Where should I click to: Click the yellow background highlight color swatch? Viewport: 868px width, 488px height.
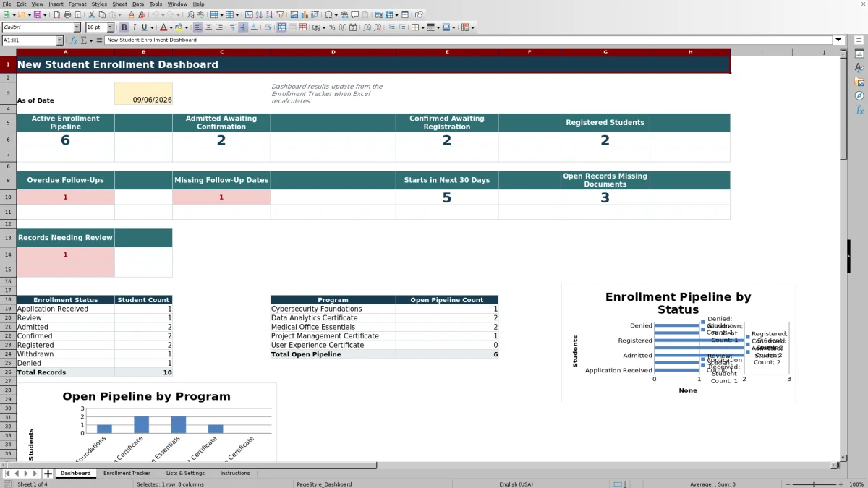[x=178, y=27]
